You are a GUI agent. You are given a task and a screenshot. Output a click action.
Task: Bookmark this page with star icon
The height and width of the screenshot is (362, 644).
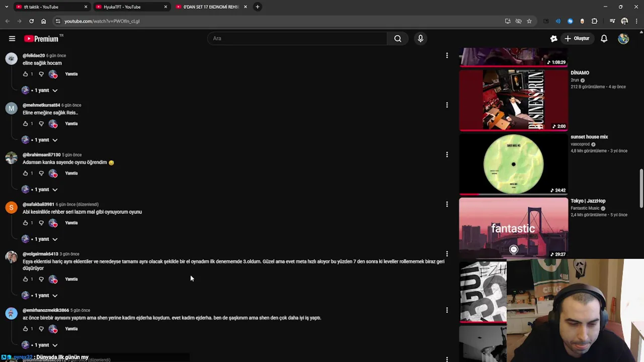pos(529,21)
